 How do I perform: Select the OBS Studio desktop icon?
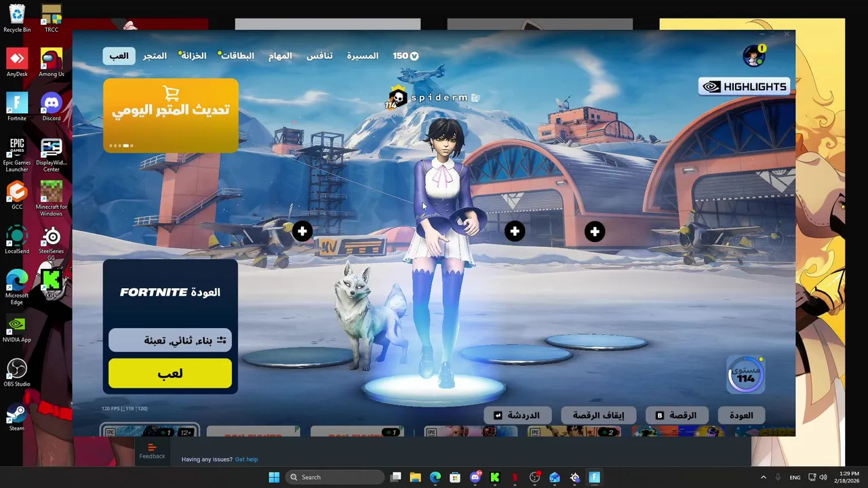[x=17, y=372]
